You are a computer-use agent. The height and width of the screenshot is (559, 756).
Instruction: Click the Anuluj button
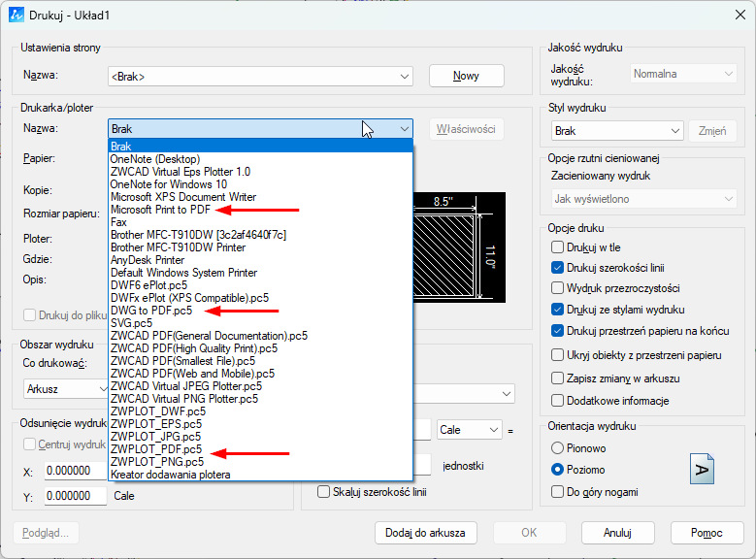[x=617, y=532]
